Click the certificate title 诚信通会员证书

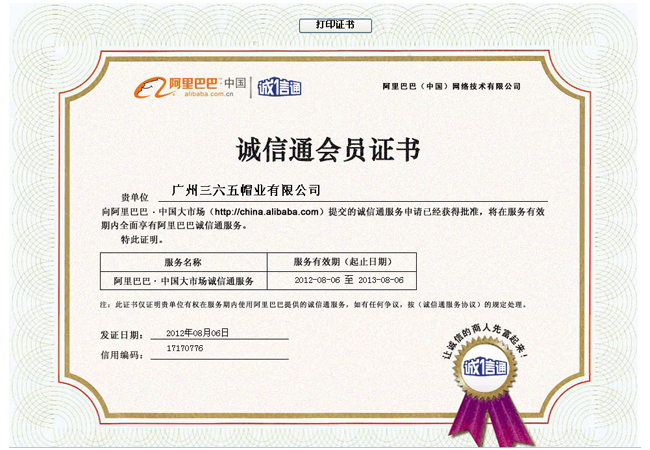click(x=328, y=149)
